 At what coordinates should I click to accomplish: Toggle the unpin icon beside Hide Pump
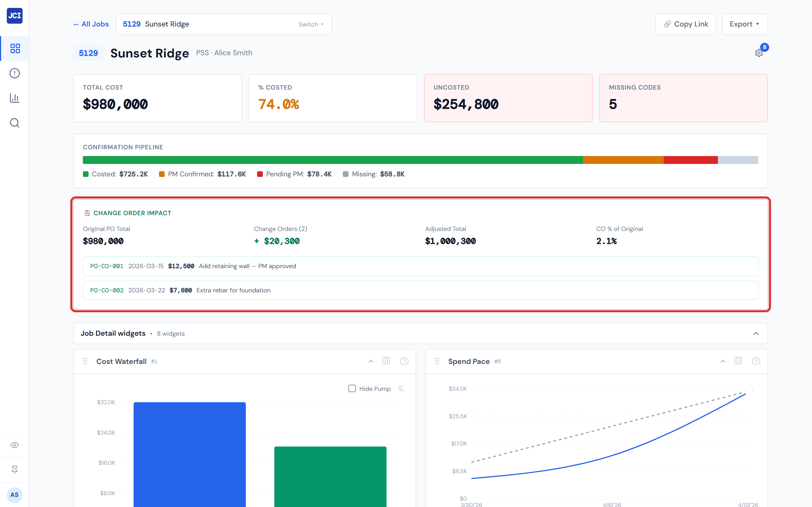click(x=401, y=388)
